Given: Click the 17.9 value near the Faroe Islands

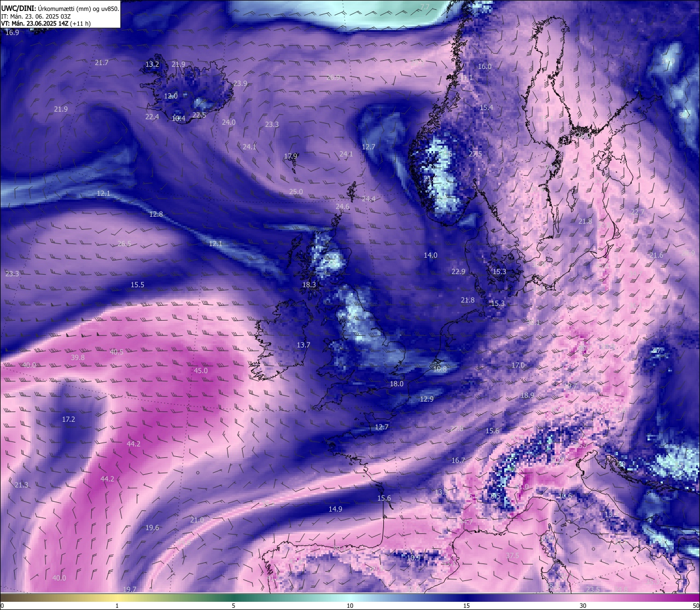Looking at the screenshot, I should [291, 156].
